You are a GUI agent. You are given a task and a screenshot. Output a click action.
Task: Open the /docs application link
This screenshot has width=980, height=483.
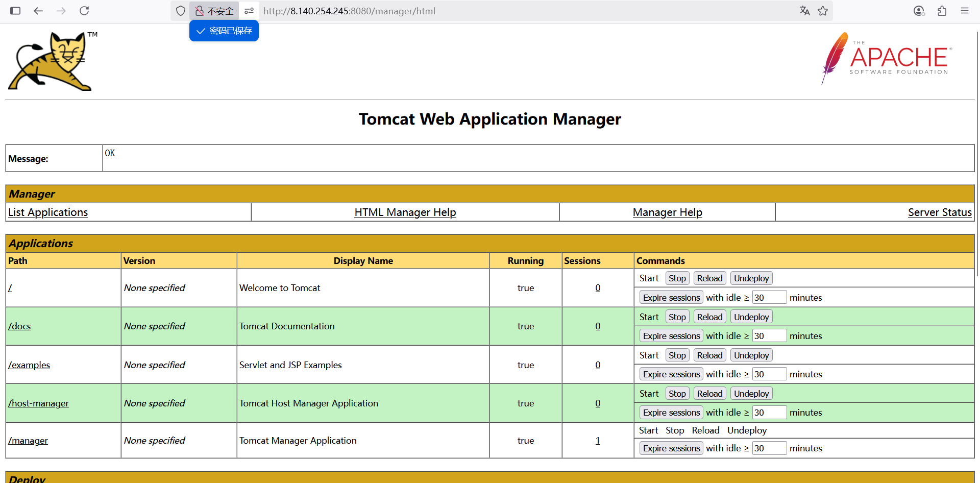pos(19,326)
